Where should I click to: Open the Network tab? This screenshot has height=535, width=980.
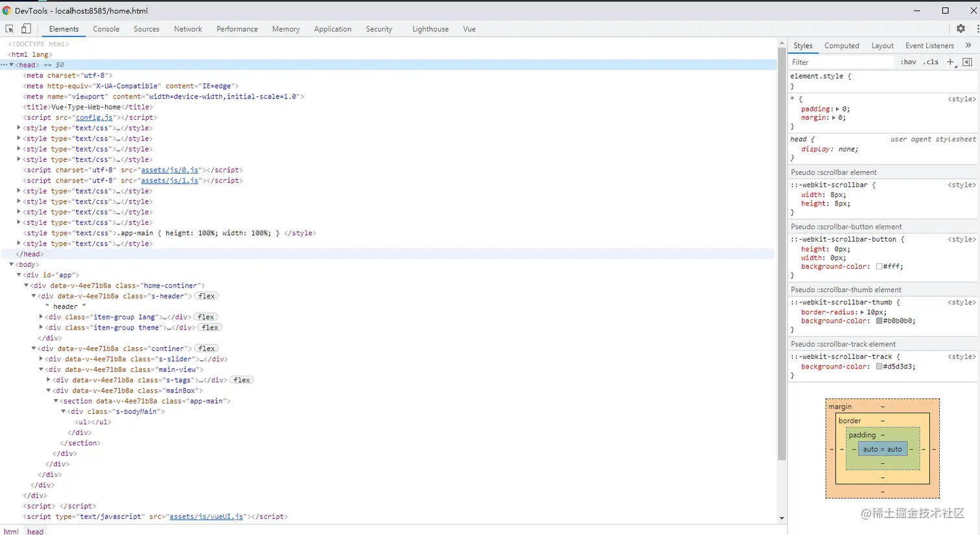[x=188, y=29]
